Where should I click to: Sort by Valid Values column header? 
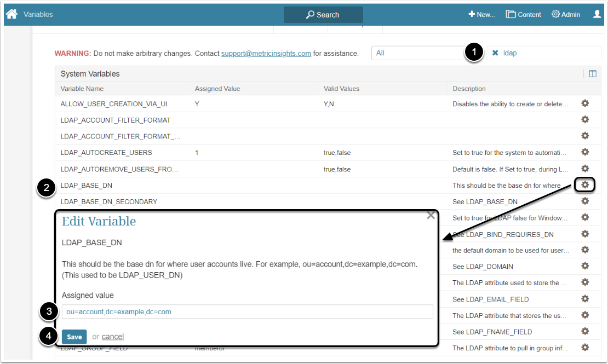(x=341, y=89)
